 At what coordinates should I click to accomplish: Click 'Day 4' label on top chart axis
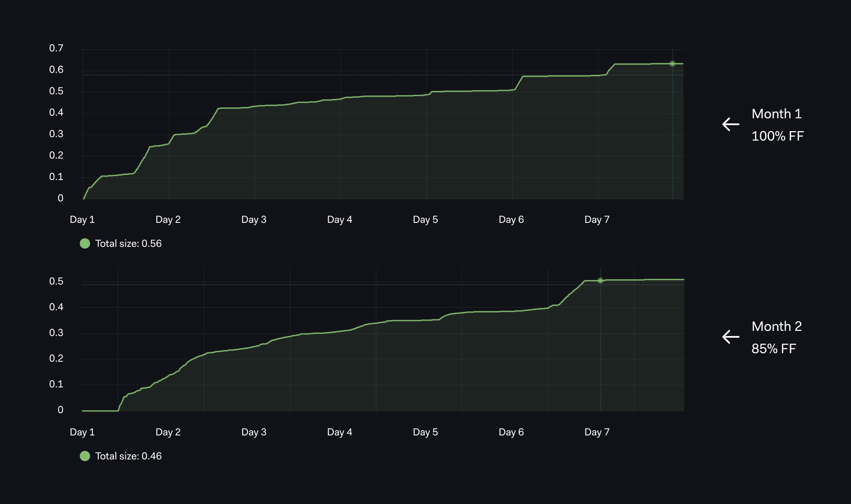click(x=339, y=219)
